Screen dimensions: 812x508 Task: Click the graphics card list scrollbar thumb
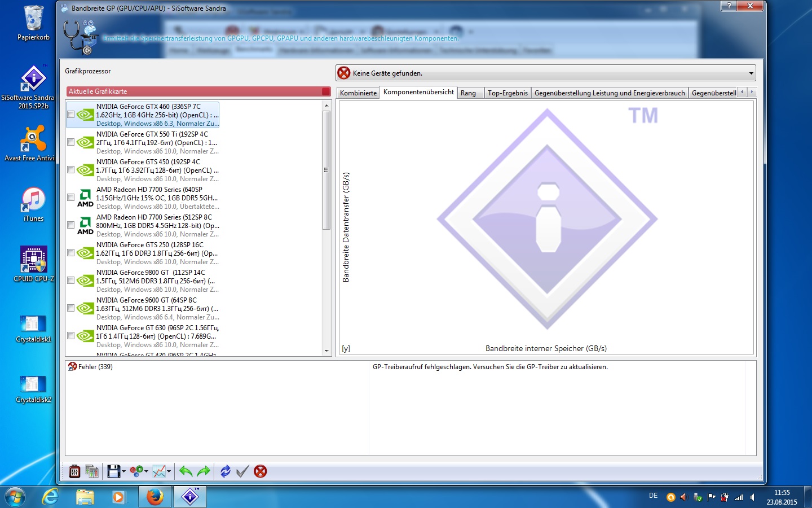coord(326,170)
